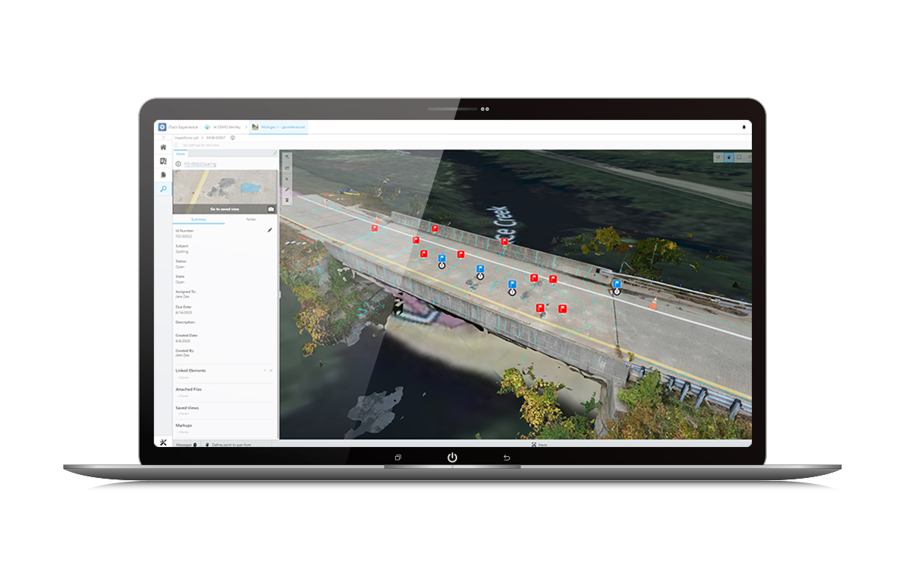The height and width of the screenshot is (588, 905).
Task: Click the pencil edit icon beside Id Number
Action: click(270, 230)
